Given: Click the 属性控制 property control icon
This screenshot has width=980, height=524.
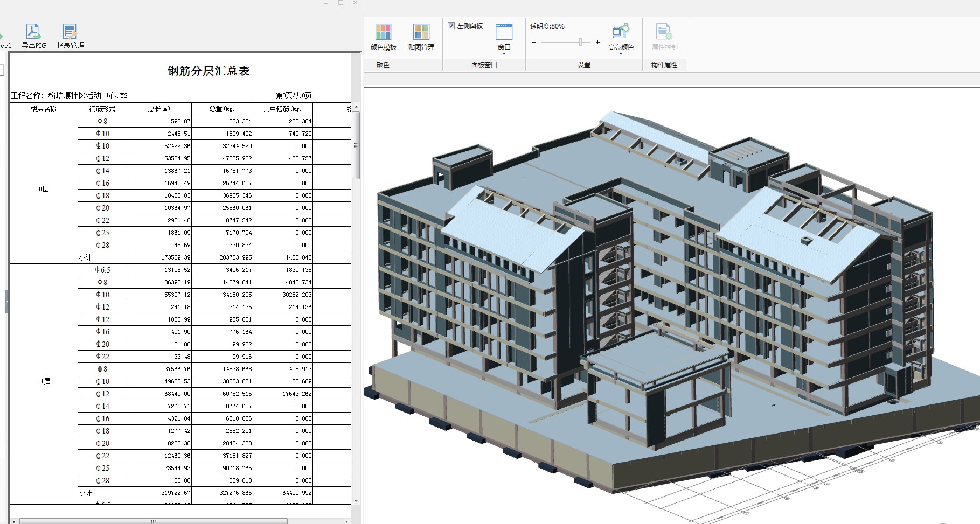Looking at the screenshot, I should (x=664, y=32).
